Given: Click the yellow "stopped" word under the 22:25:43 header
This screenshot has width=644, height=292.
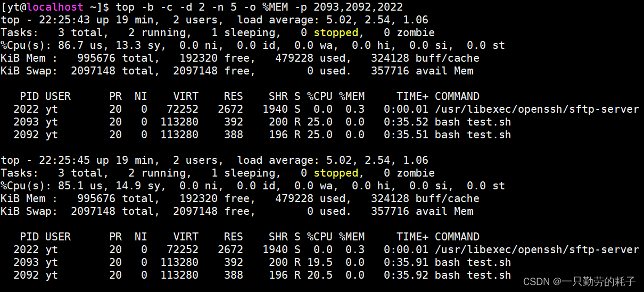Looking at the screenshot, I should 336,32.
